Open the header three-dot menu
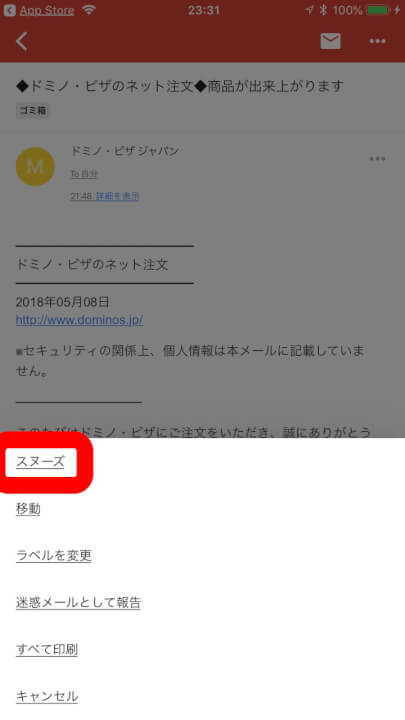405x720 pixels. (377, 41)
